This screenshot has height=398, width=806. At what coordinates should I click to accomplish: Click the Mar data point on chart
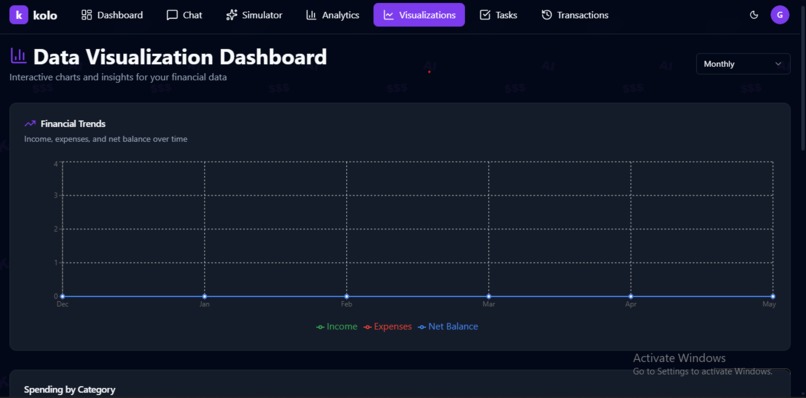pos(488,296)
